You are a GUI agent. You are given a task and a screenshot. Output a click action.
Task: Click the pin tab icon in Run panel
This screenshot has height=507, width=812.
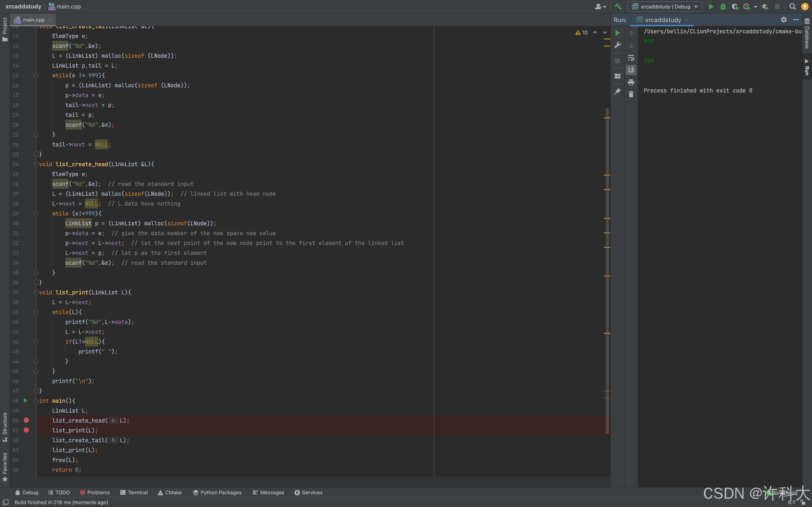click(x=617, y=91)
